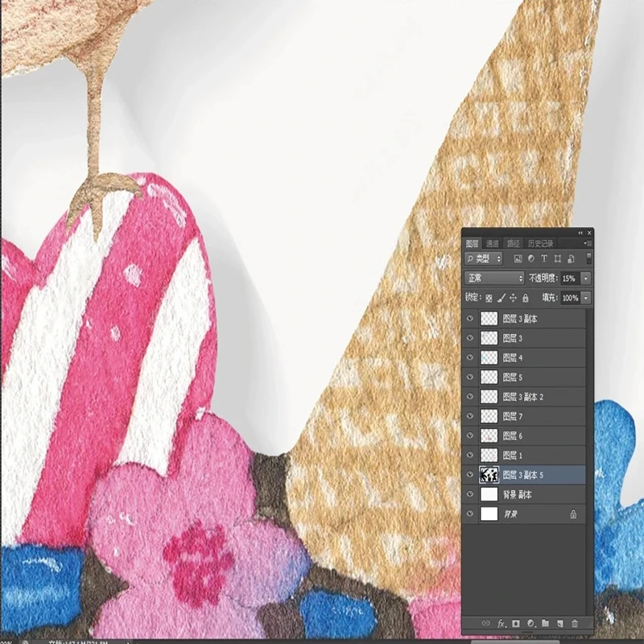Toggle the layer filtering on/off switch
Viewport: 644px width, 644px height.
(x=589, y=258)
